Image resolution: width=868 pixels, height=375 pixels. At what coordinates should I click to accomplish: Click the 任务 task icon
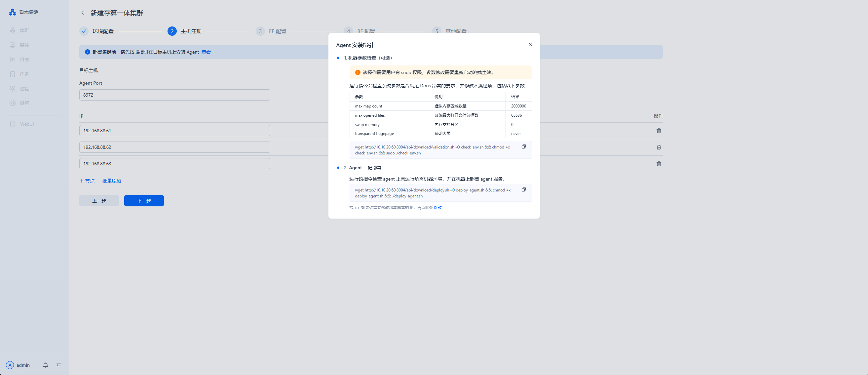click(13, 74)
